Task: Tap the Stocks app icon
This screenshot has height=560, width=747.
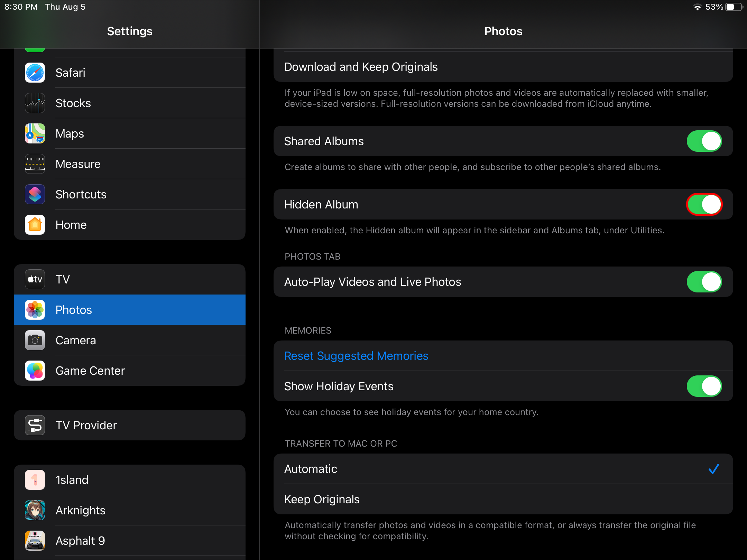Action: point(35,103)
